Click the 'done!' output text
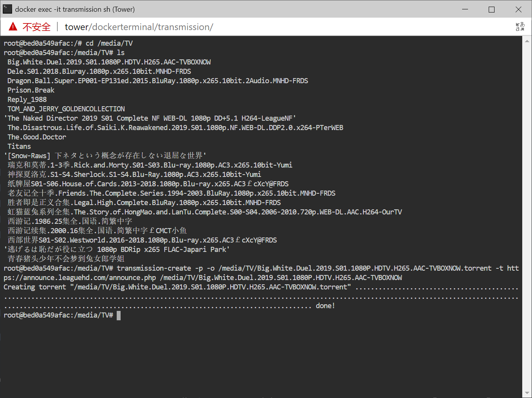The height and width of the screenshot is (398, 532). [326, 306]
